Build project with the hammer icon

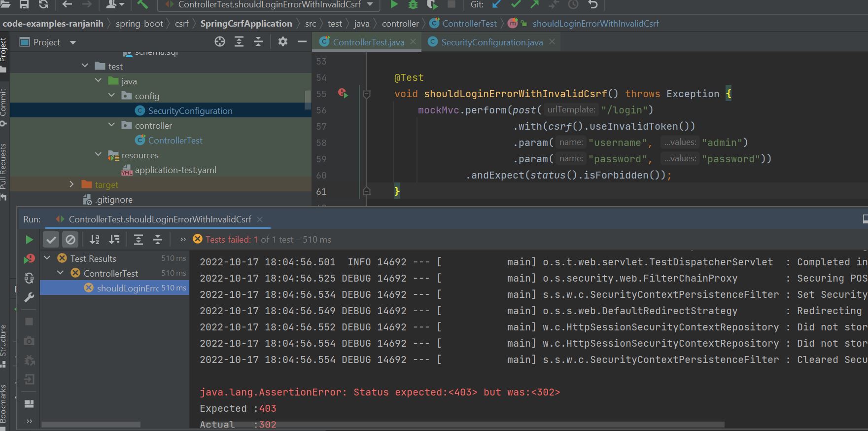point(142,4)
